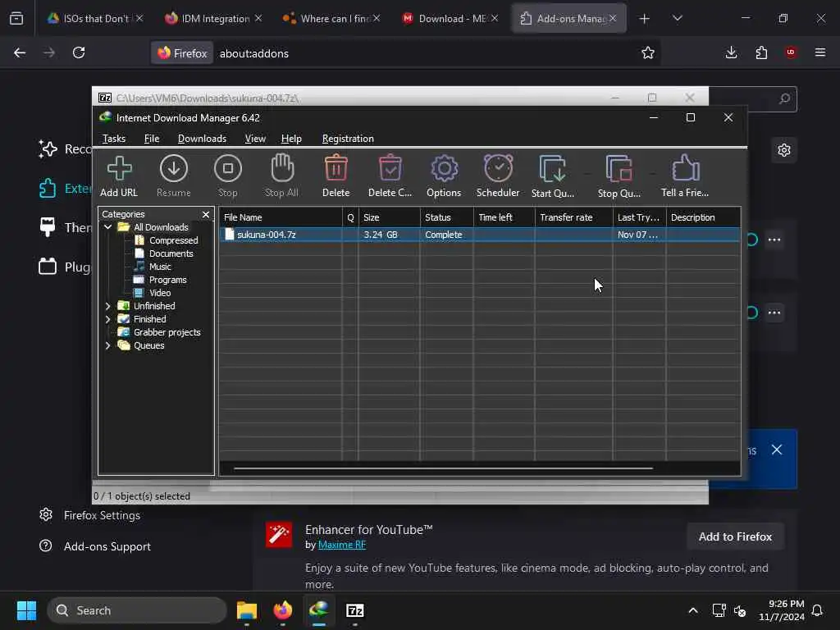
Task: Click the taskbar Search box
Action: point(137,610)
